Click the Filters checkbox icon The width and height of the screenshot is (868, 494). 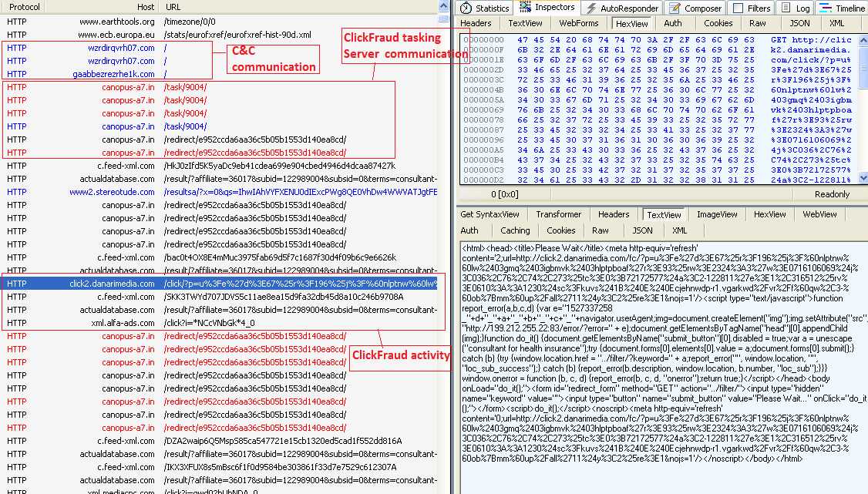point(738,8)
